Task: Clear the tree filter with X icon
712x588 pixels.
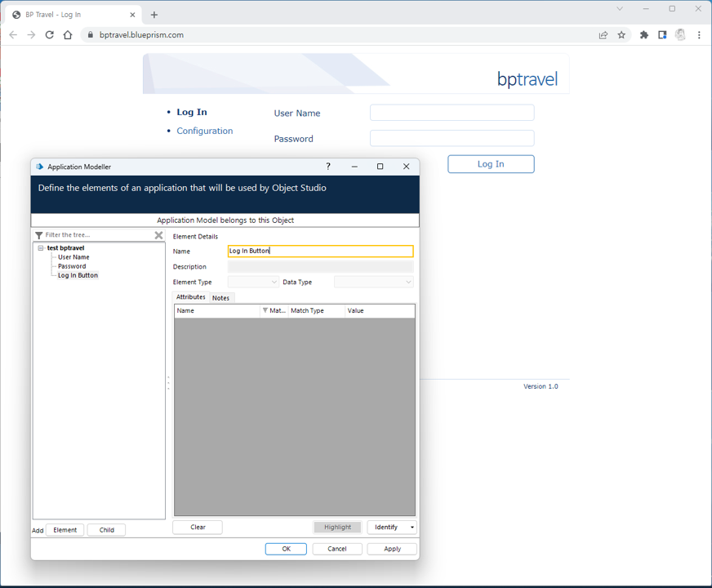Action: 158,235
